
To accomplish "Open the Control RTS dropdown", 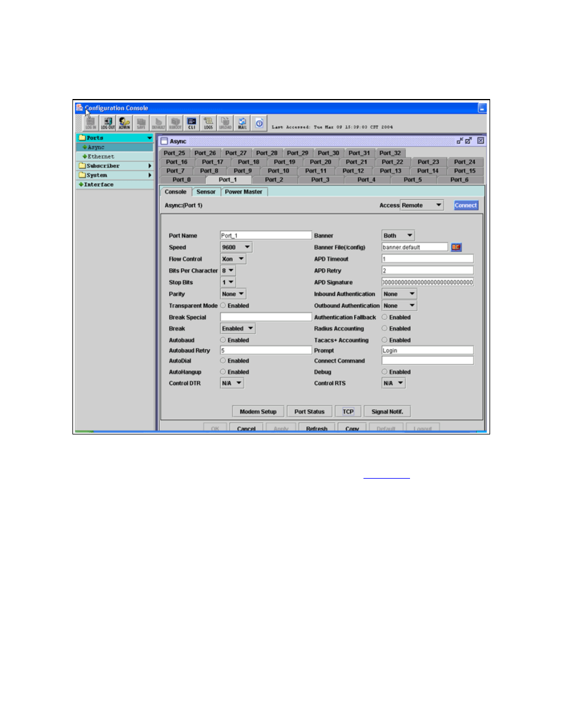I will click(x=394, y=383).
